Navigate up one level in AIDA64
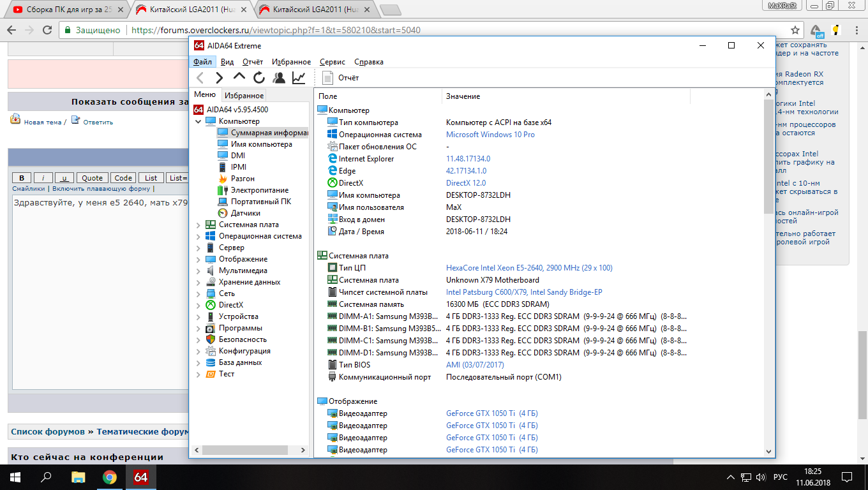 (x=239, y=77)
